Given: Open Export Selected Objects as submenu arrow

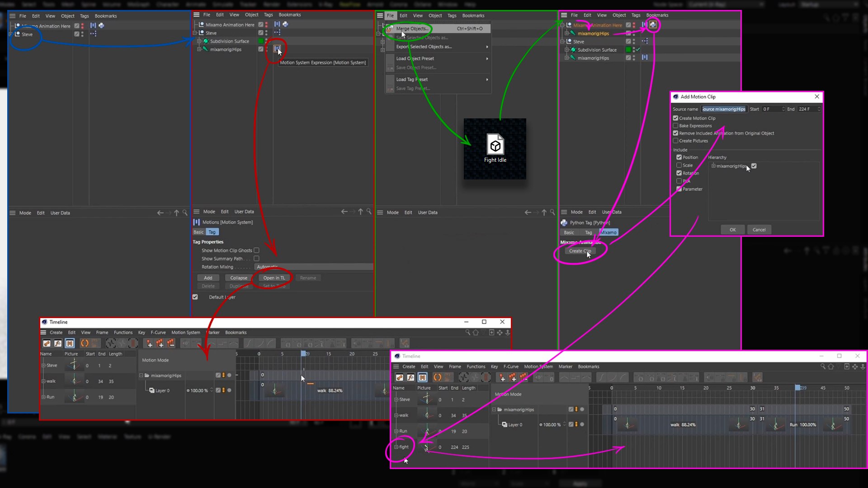Looking at the screenshot, I should coord(487,47).
